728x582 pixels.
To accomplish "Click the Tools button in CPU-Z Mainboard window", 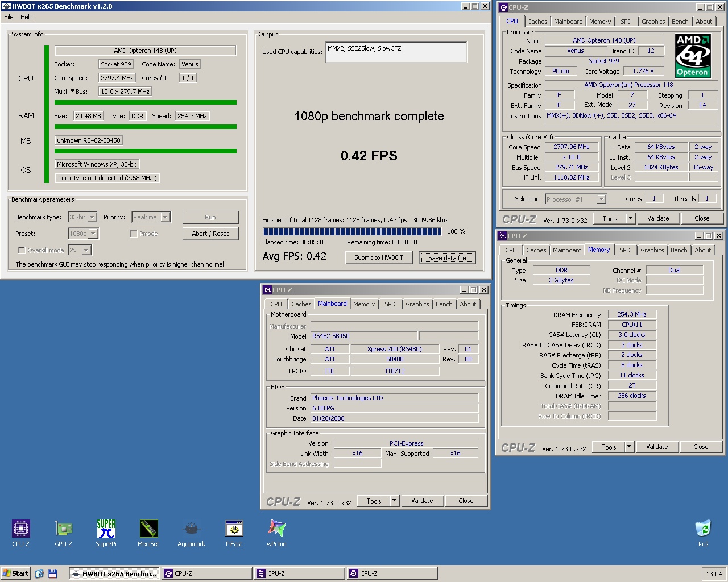I will (374, 501).
